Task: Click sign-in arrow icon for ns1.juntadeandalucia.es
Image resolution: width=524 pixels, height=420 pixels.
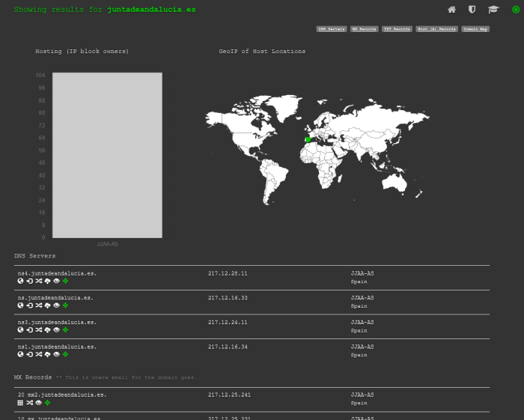Action: 29,354
